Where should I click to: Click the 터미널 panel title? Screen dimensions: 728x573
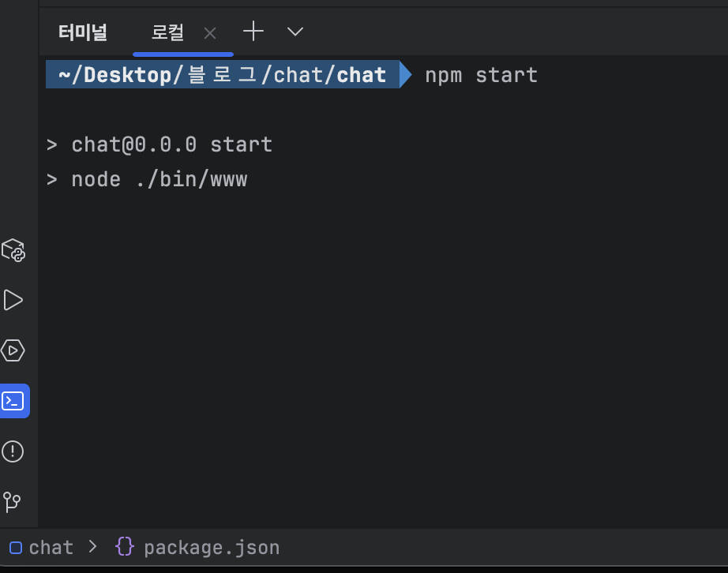pos(81,32)
